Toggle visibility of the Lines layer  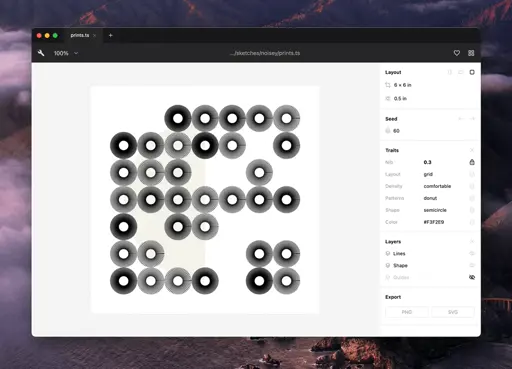472,253
